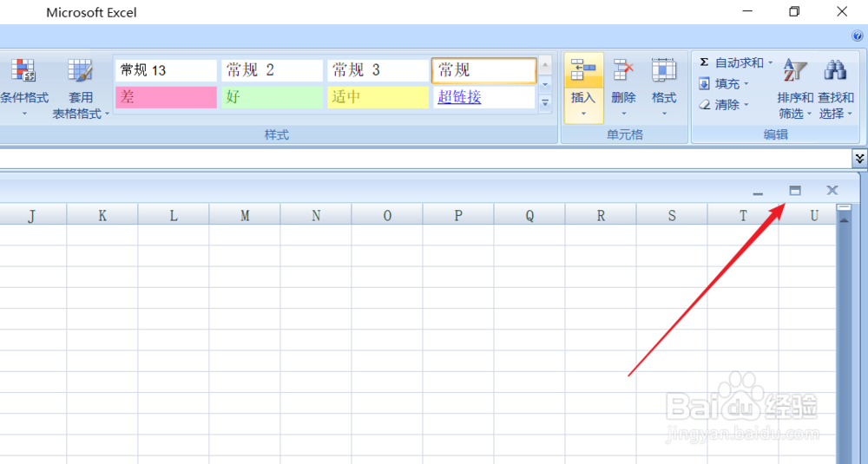Select column S header

pyautogui.click(x=672, y=214)
